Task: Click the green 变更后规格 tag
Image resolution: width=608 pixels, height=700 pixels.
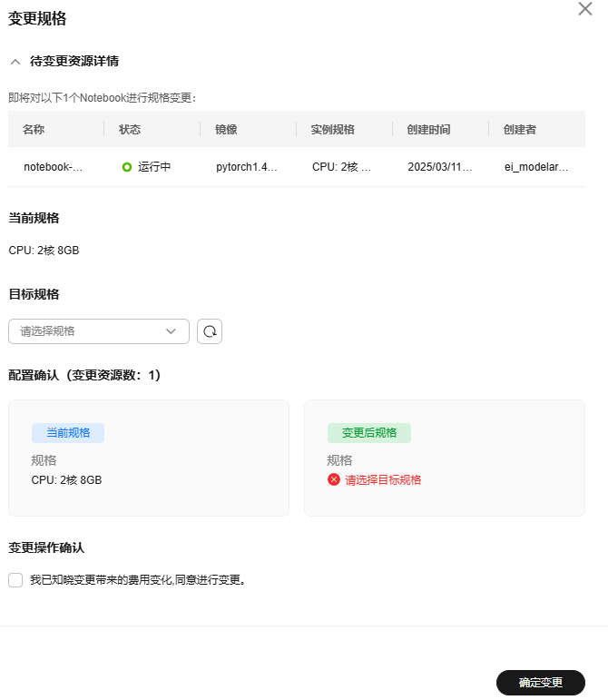Action: tap(369, 432)
